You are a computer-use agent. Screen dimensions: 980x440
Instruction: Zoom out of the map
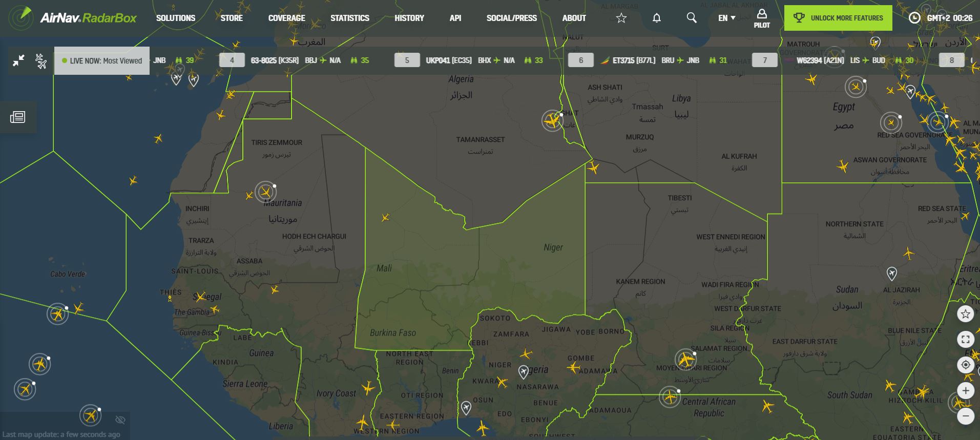coord(965,416)
